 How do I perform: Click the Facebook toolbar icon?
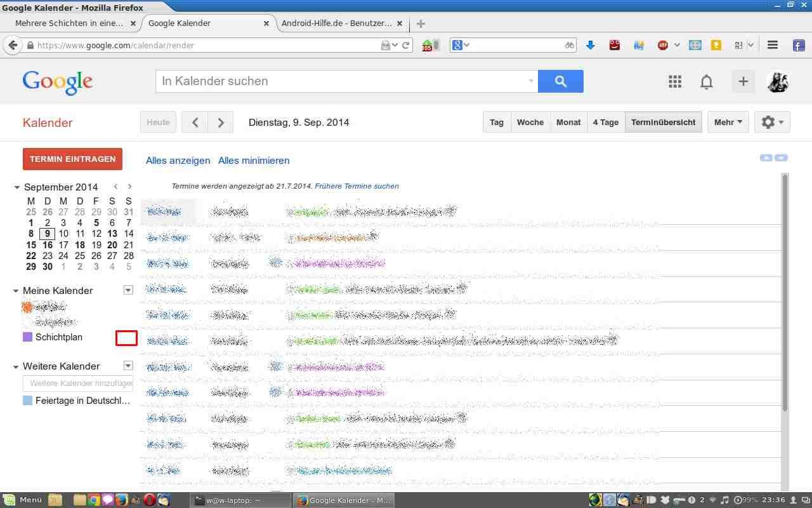pos(799,45)
